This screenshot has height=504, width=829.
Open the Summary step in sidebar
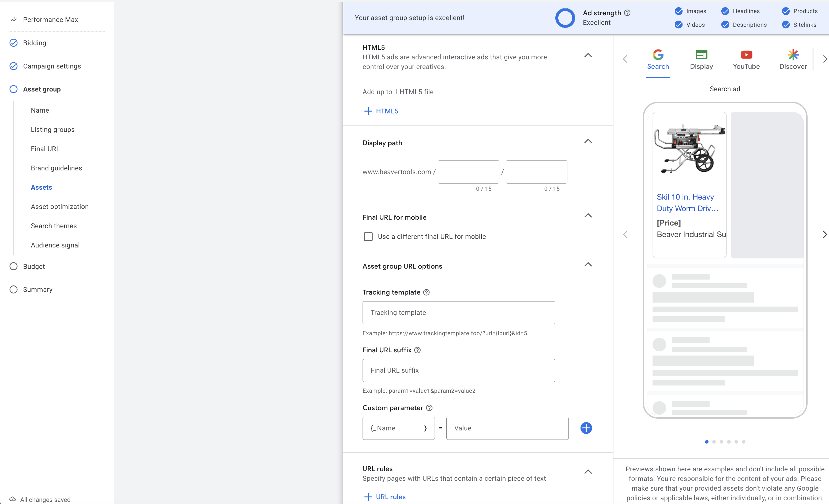[x=38, y=289]
